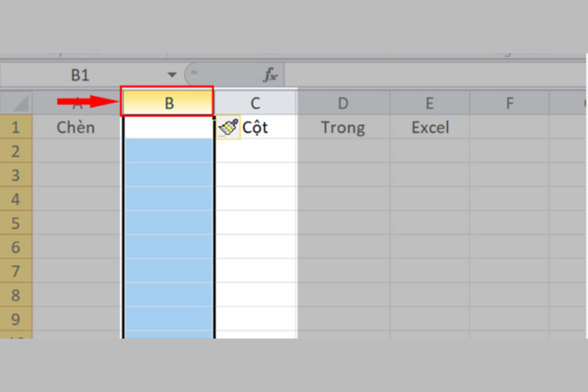Select row 7 header
588x392 pixels.
(x=16, y=271)
